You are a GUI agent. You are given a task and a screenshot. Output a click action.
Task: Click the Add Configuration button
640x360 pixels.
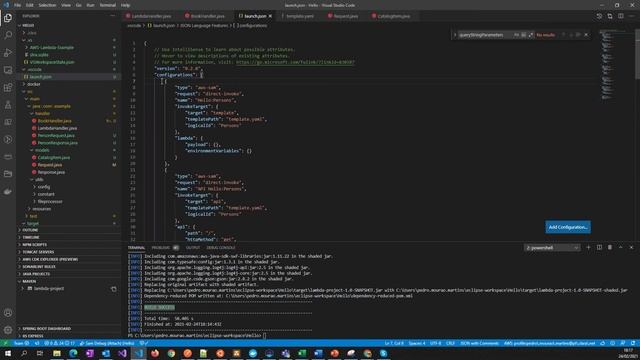pyautogui.click(x=568, y=227)
